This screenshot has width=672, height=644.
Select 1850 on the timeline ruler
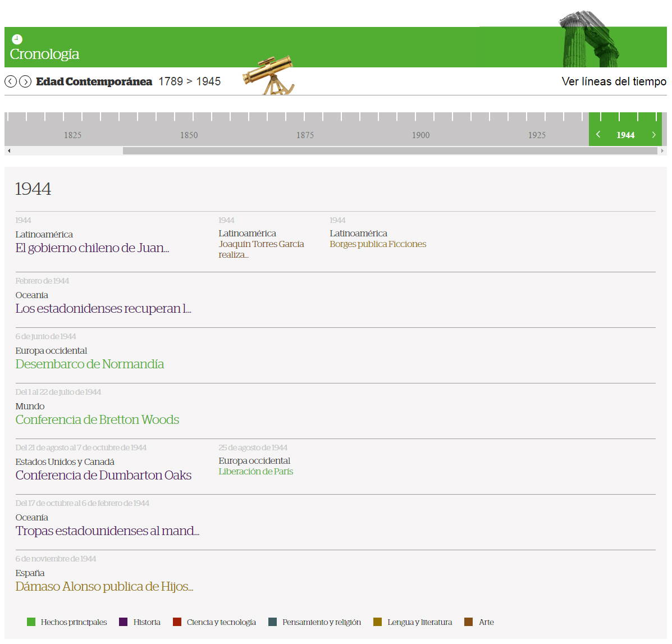point(189,135)
